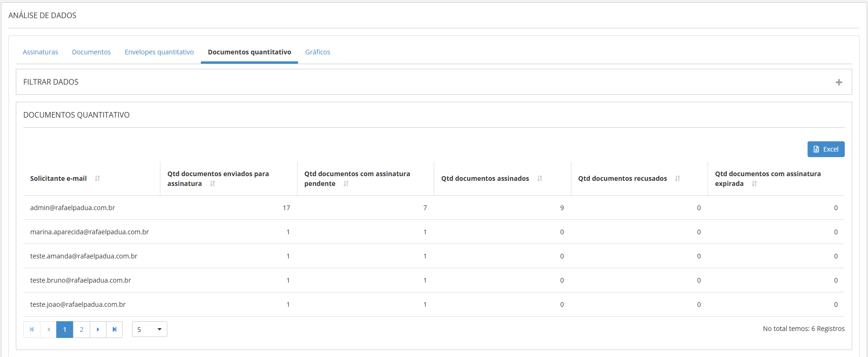Select page 1 in pagination
Screen dimensions: 868x357
[x=65, y=330]
